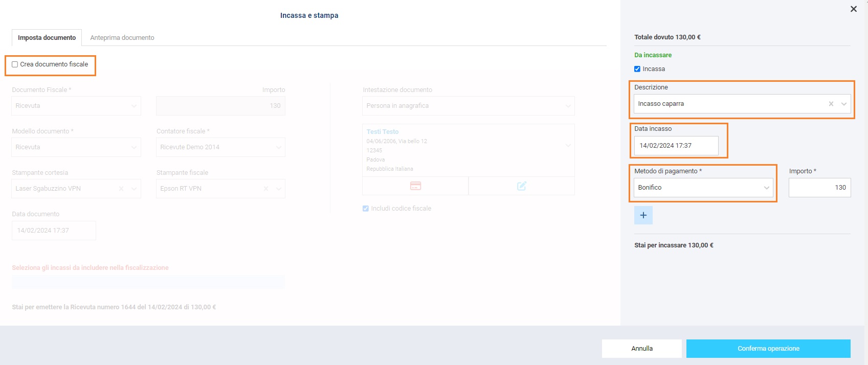Clear the Epson RT VPN fiscal printer

pyautogui.click(x=266, y=189)
